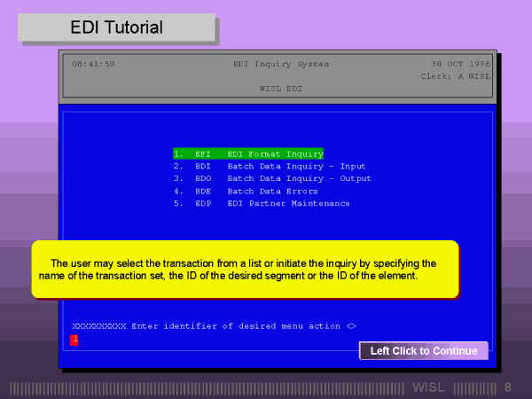Click the <> marker ending the prompt
This screenshot has width=532, height=399.
click(x=351, y=326)
